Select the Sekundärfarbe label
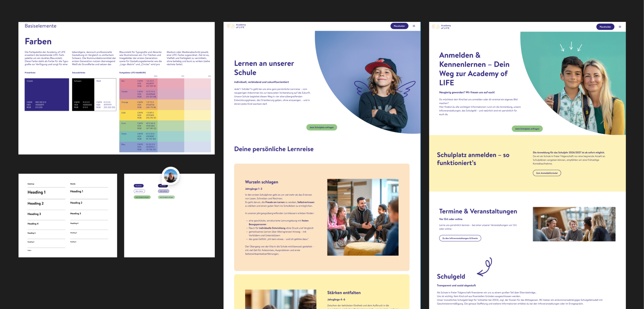Screen dimensions: 644x309 point(79,73)
